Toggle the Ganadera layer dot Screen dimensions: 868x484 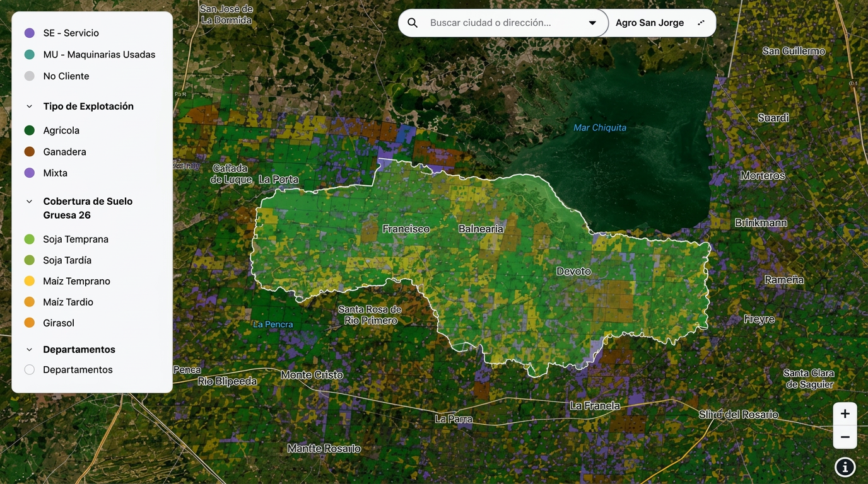coord(29,152)
